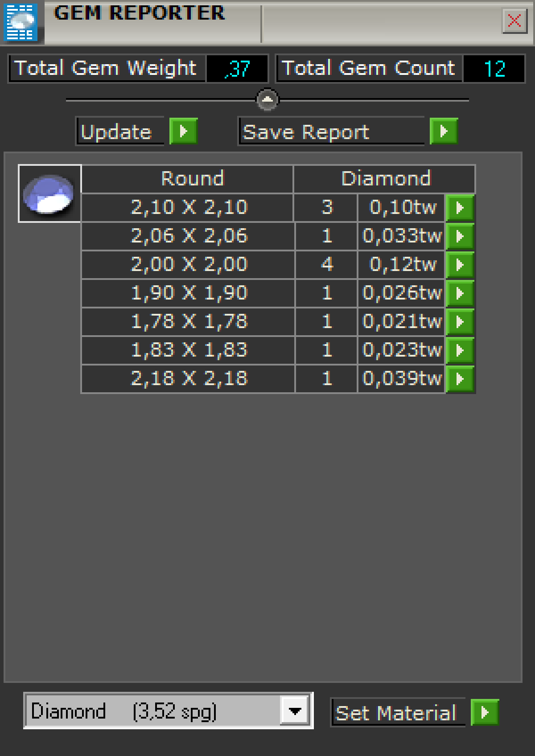Screen dimensions: 535x756
Task: Click the green arrow beside Save Report
Action: (x=444, y=131)
